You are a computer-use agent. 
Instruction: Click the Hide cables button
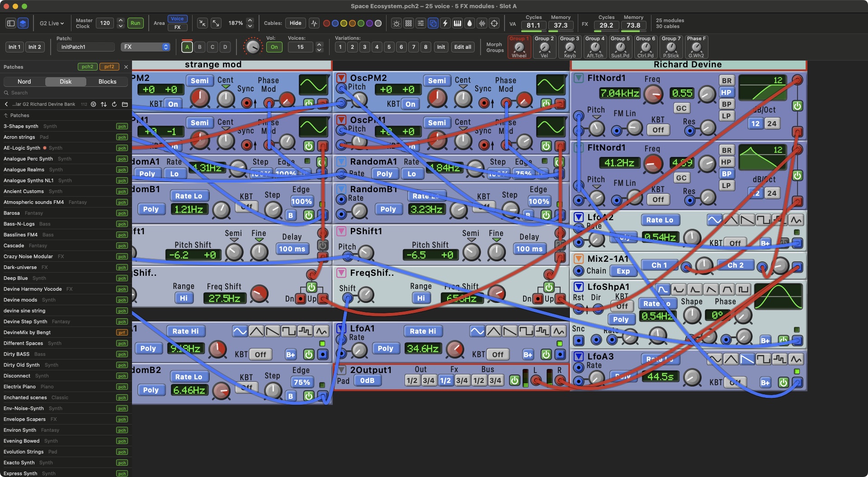296,23
